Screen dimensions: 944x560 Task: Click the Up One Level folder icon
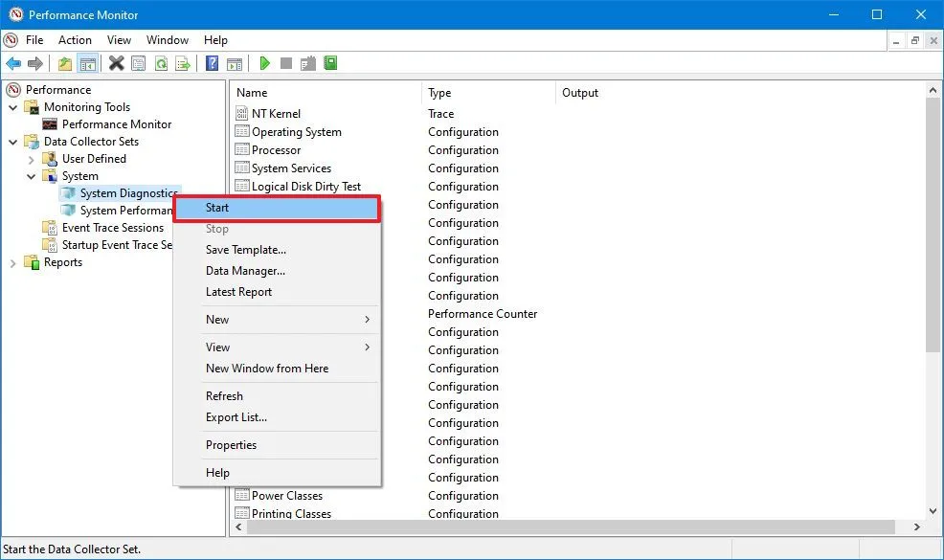tap(64, 64)
